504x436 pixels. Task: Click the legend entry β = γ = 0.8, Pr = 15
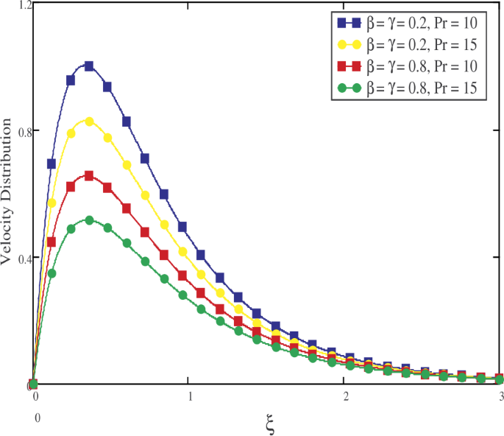[408, 88]
